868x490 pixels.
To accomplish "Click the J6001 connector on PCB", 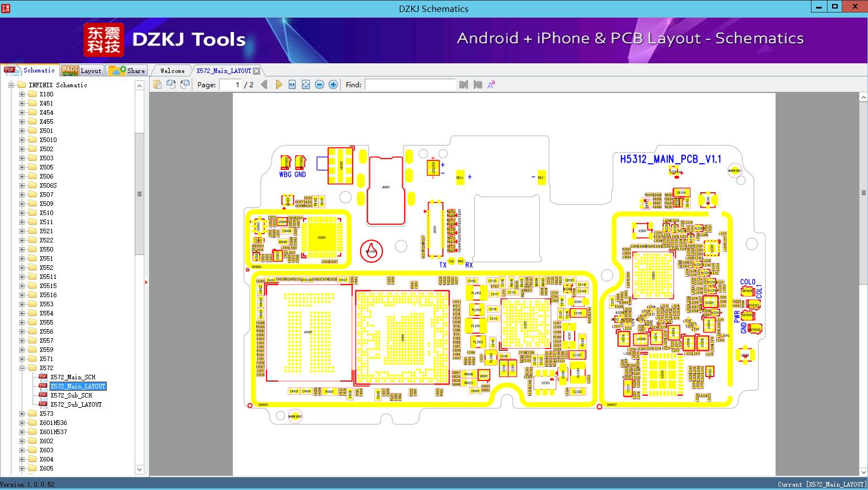I will (386, 190).
